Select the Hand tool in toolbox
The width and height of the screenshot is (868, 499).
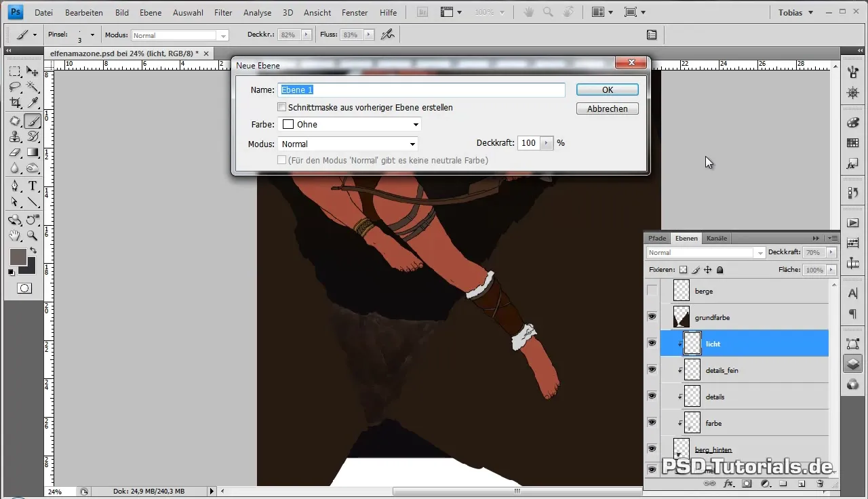coord(15,236)
